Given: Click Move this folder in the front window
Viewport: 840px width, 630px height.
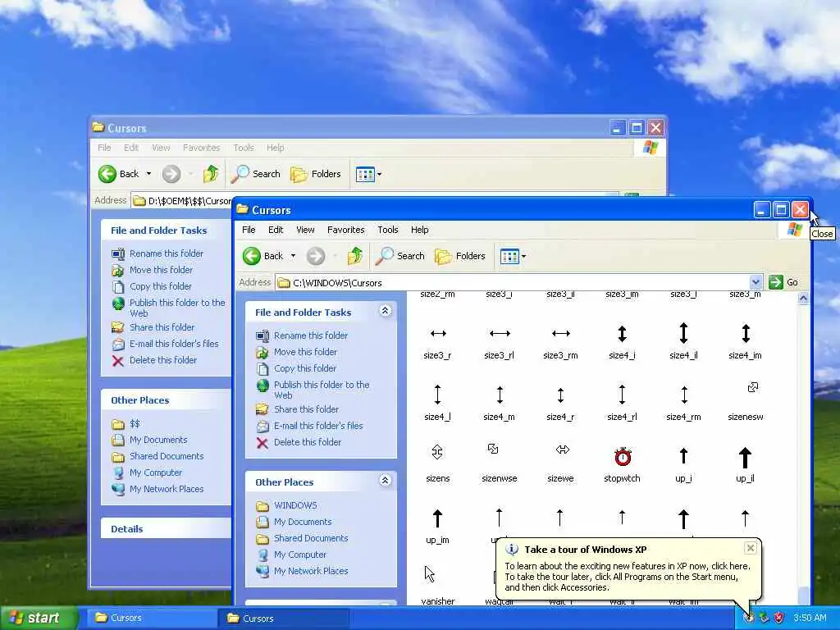Looking at the screenshot, I should [x=305, y=352].
